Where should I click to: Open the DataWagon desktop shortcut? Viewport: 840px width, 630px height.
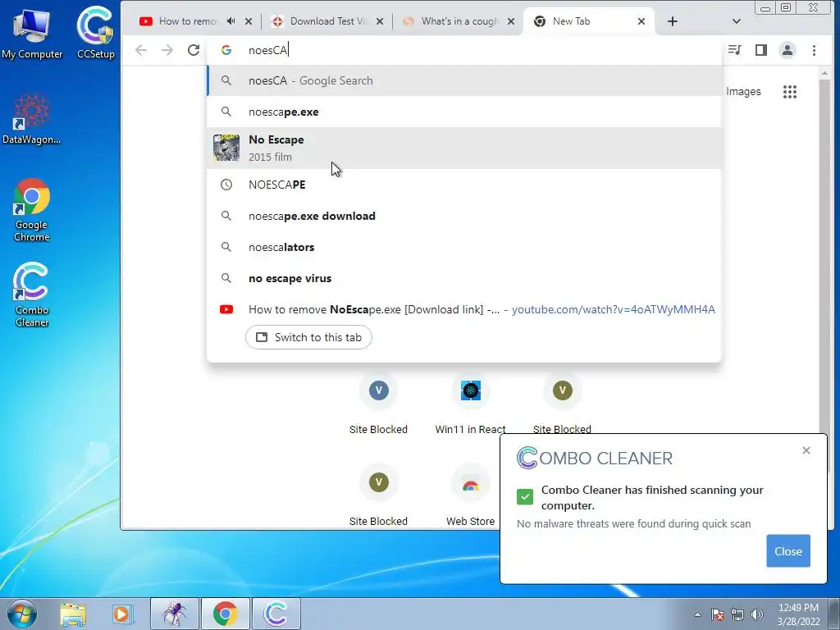[x=31, y=119]
